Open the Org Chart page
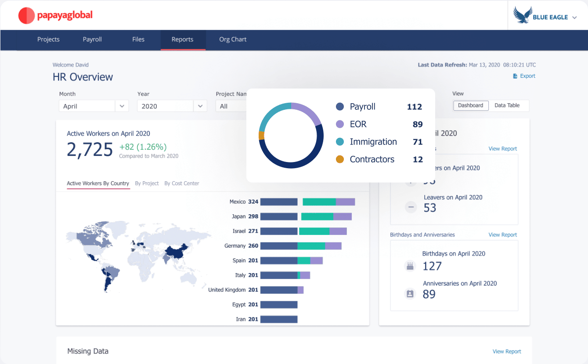This screenshot has height=364, width=588. click(x=233, y=39)
